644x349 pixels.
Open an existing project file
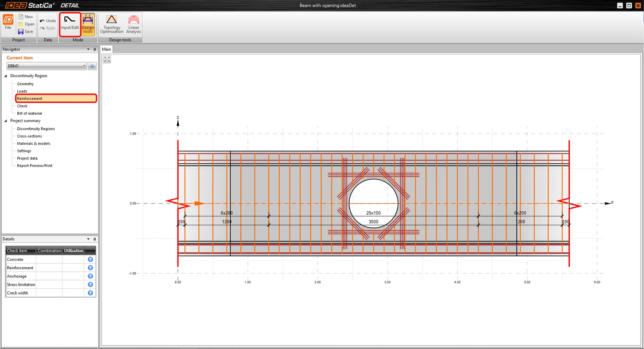click(x=26, y=24)
